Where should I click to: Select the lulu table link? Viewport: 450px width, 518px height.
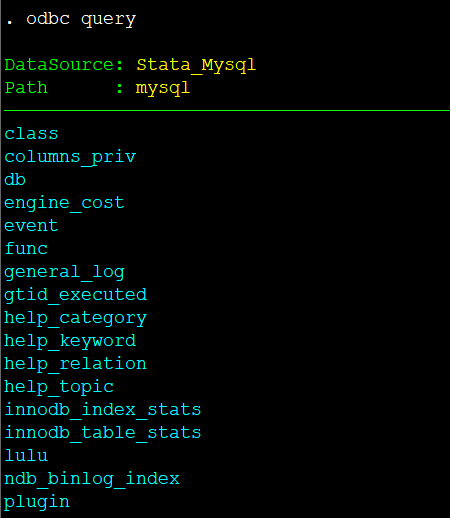tap(26, 456)
